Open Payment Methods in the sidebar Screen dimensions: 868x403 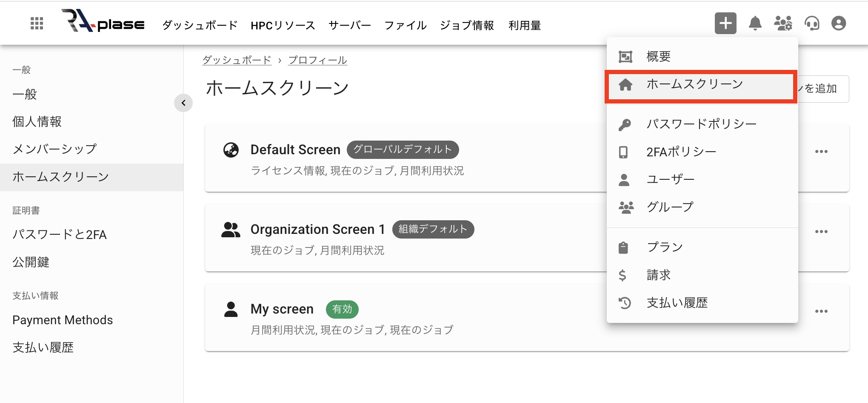[63, 320]
